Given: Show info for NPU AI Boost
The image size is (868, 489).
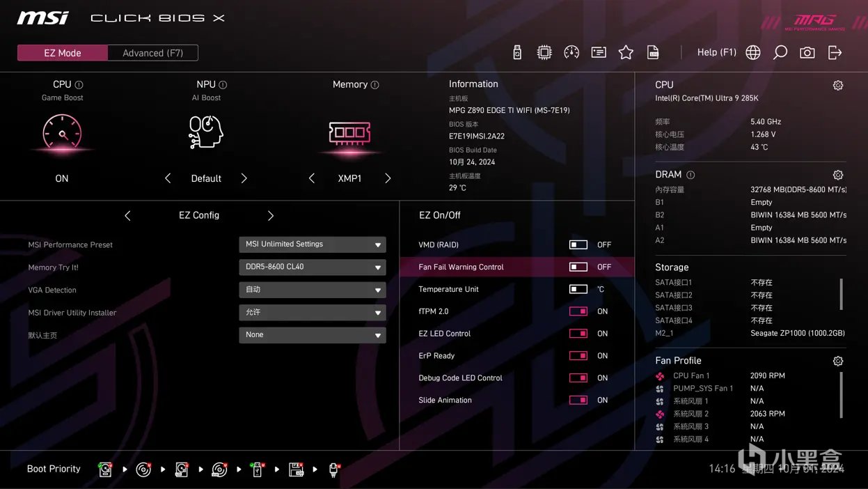Looking at the screenshot, I should click(223, 84).
